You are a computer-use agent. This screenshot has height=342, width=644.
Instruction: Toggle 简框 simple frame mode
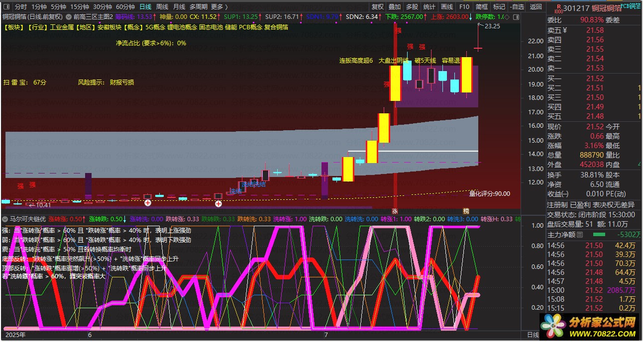click(481, 7)
